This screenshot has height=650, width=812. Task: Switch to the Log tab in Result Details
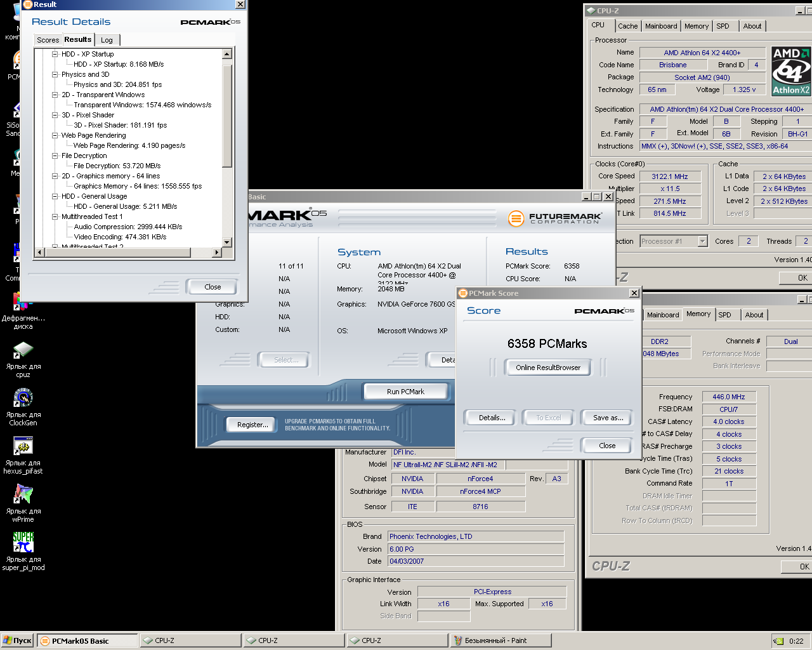tap(107, 40)
